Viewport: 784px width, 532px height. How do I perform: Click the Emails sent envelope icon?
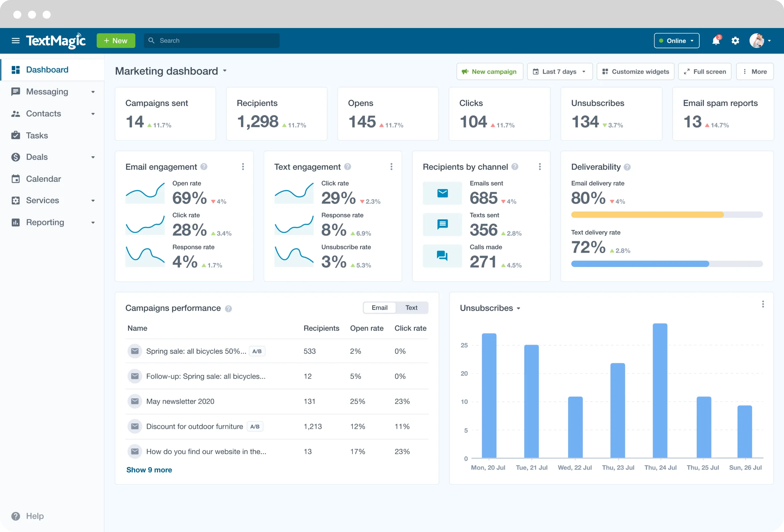click(x=442, y=193)
